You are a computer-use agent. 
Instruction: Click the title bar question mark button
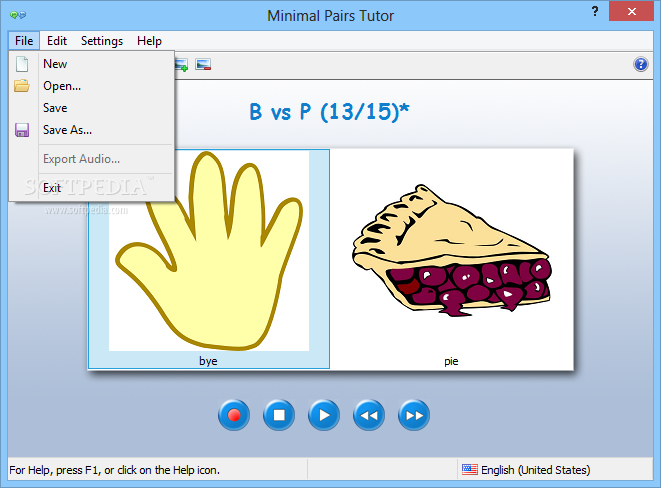[595, 11]
